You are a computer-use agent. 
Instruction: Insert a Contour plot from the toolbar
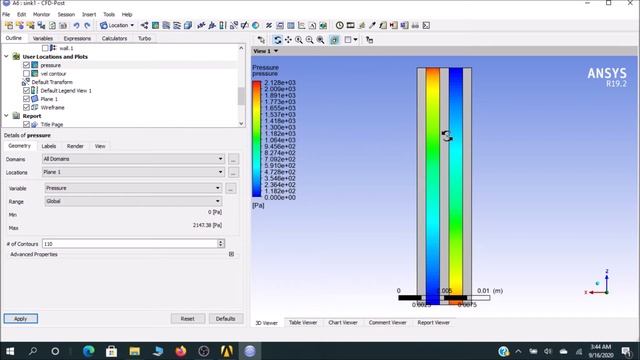pos(156,25)
